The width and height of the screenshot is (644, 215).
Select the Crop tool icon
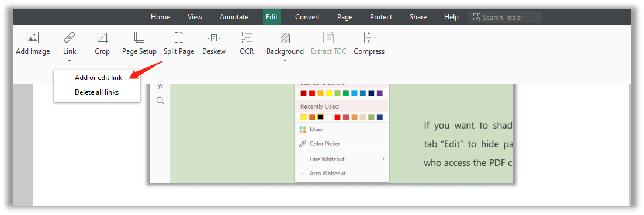point(102,37)
